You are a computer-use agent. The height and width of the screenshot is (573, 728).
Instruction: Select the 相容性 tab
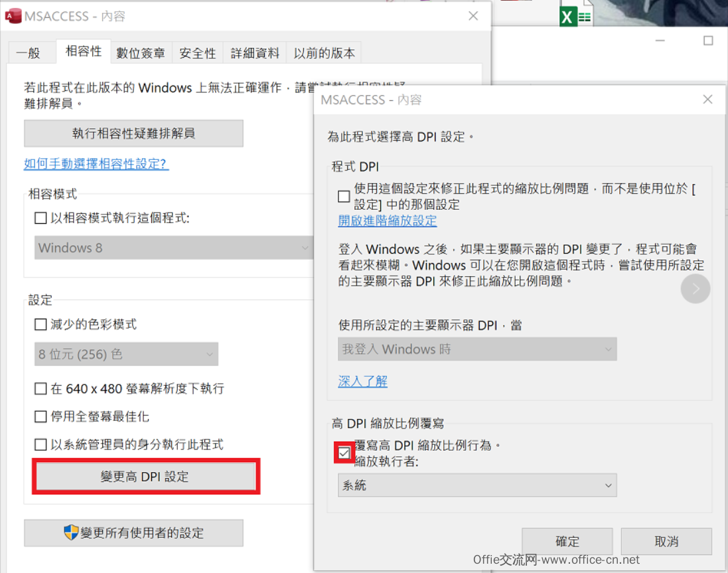coord(84,51)
